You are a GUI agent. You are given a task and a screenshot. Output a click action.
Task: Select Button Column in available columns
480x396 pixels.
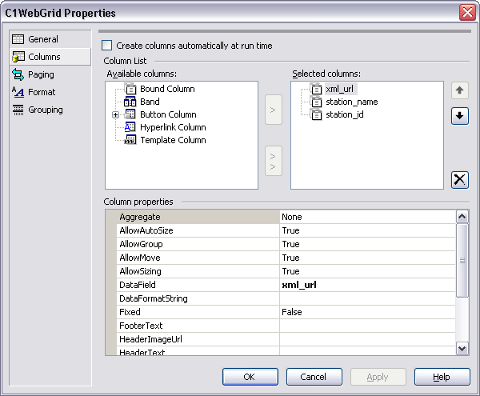point(168,115)
